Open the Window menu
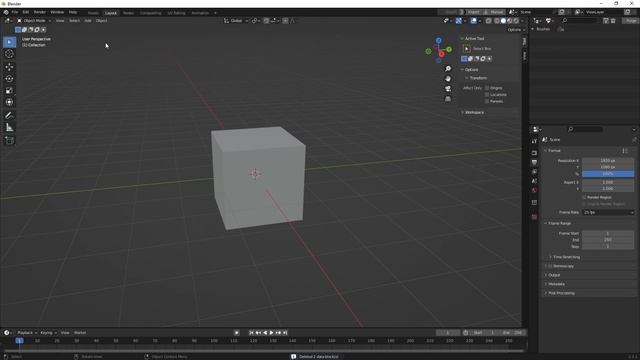This screenshot has width=640, height=360. pyautogui.click(x=57, y=12)
